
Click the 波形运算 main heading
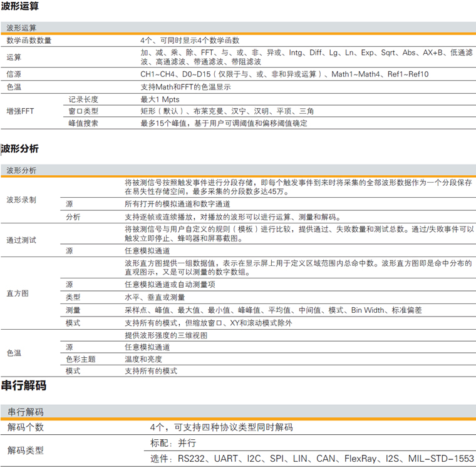tap(20, 6)
